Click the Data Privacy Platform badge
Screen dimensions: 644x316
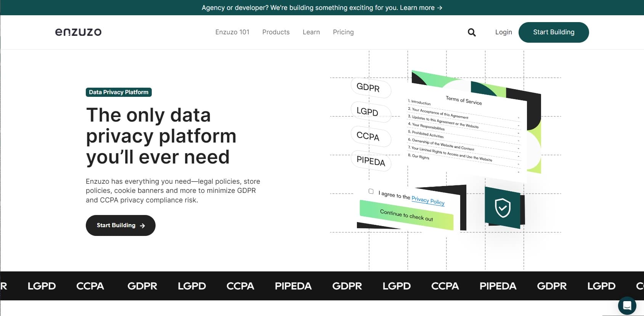pos(119,92)
